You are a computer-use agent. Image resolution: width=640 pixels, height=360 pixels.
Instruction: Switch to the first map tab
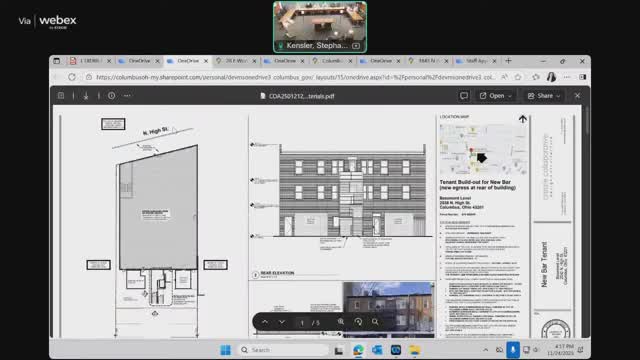click(x=236, y=61)
